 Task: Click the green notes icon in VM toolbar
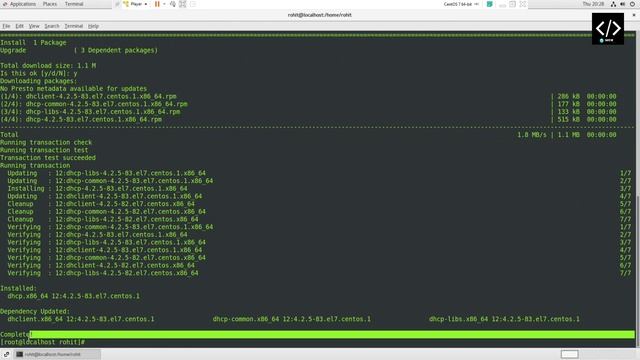pyautogui.click(x=489, y=4)
